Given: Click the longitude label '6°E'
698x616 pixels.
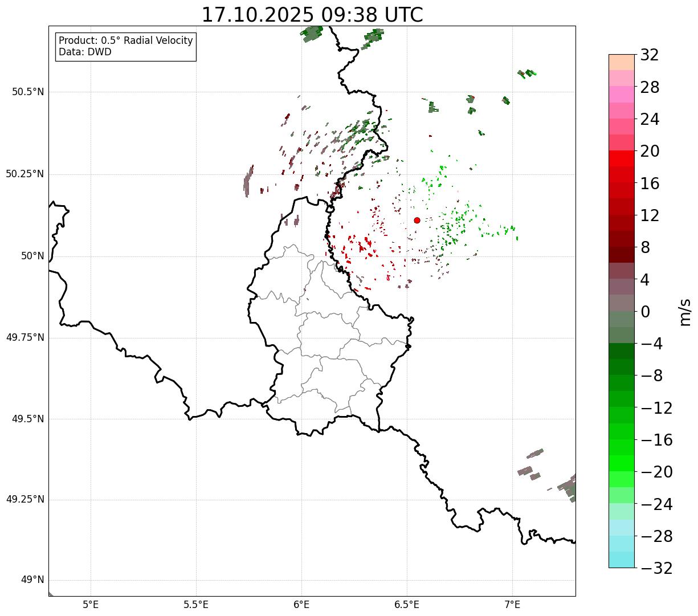Looking at the screenshot, I should (x=301, y=605).
